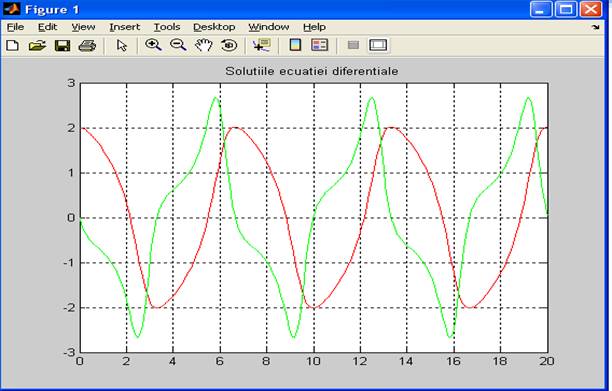Hide plot tools using the toolbar icon
The image size is (612, 391).
tap(353, 45)
